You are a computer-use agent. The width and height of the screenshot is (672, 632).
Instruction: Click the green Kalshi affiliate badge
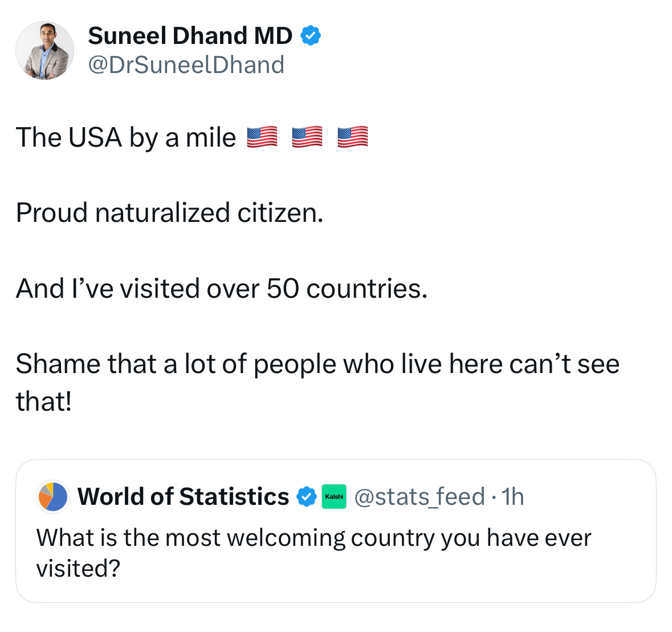(x=334, y=496)
